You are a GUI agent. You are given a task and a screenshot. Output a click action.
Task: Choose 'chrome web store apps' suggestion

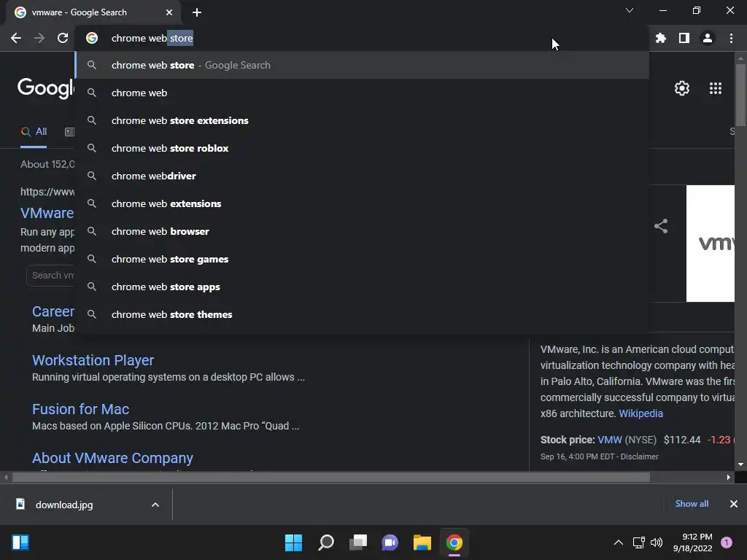(x=362, y=287)
